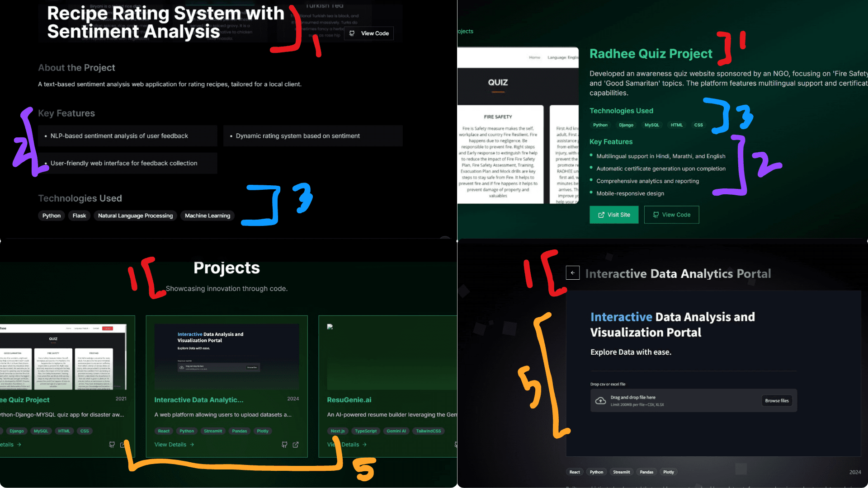Select HTML tag on Quiz Project card
Screen dimensions: 868x488
64,431
